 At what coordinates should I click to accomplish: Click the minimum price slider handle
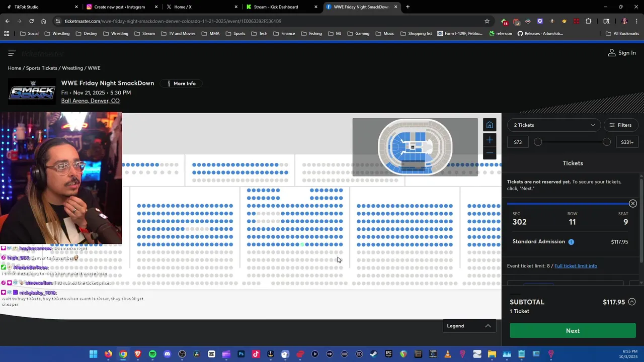point(538,142)
